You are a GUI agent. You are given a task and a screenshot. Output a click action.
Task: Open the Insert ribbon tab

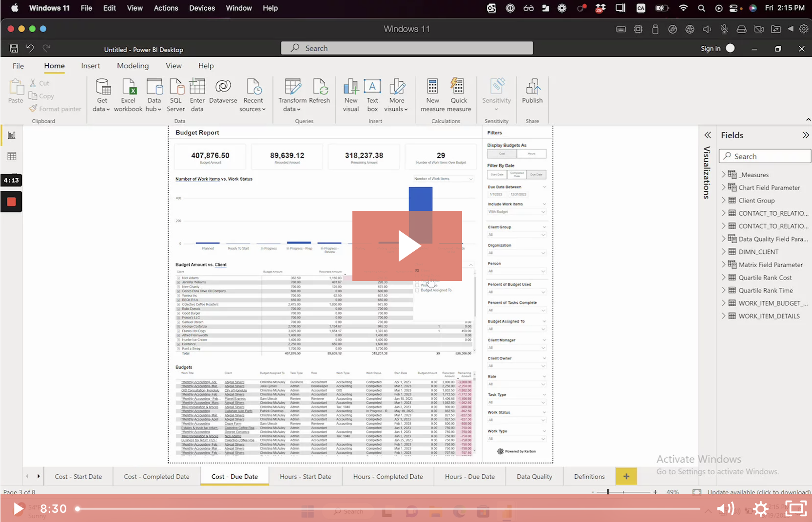point(91,66)
